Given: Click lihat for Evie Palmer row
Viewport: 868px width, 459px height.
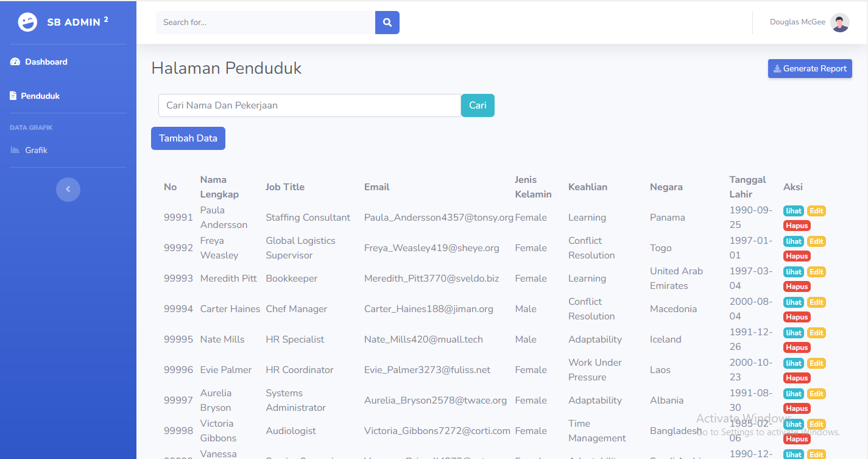Looking at the screenshot, I should tap(794, 363).
